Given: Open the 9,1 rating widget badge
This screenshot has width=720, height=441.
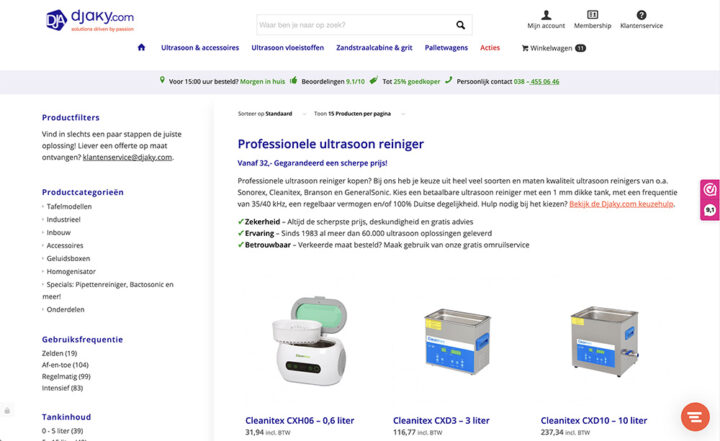Looking at the screenshot, I should (x=710, y=210).
